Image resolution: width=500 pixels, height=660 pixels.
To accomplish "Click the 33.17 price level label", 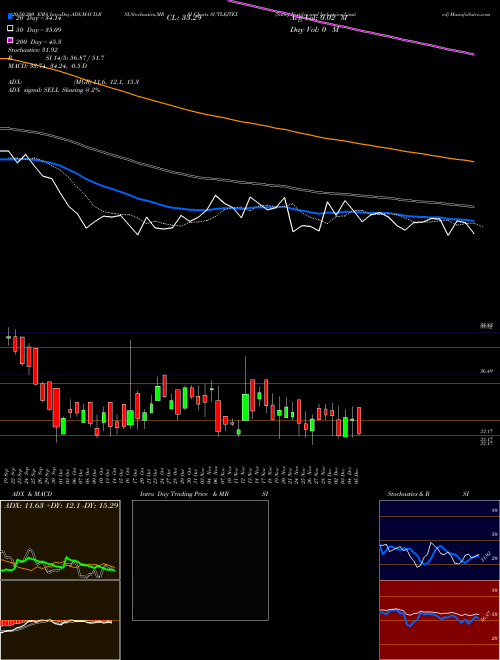I will click(x=487, y=432).
